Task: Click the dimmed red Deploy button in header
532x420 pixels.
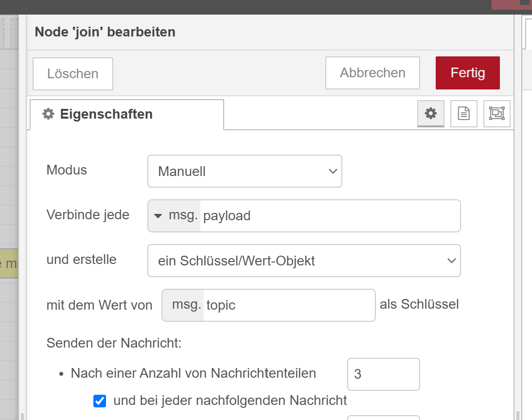Action: pyautogui.click(x=511, y=4)
